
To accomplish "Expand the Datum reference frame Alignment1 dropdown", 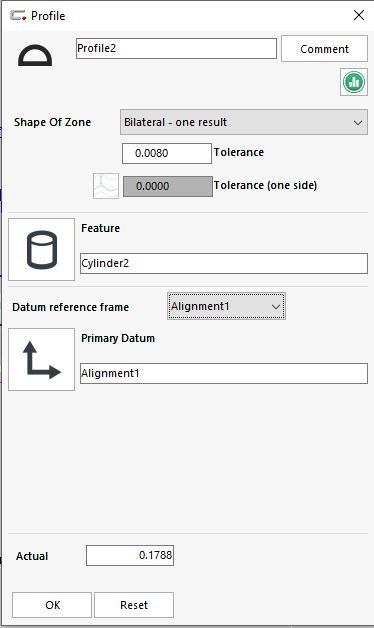I will click(x=226, y=306).
